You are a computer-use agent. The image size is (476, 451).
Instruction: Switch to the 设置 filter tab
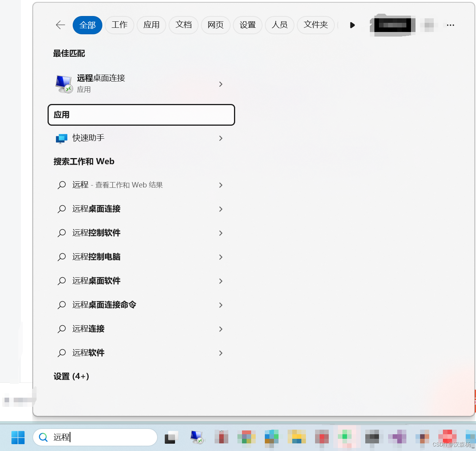click(x=248, y=25)
